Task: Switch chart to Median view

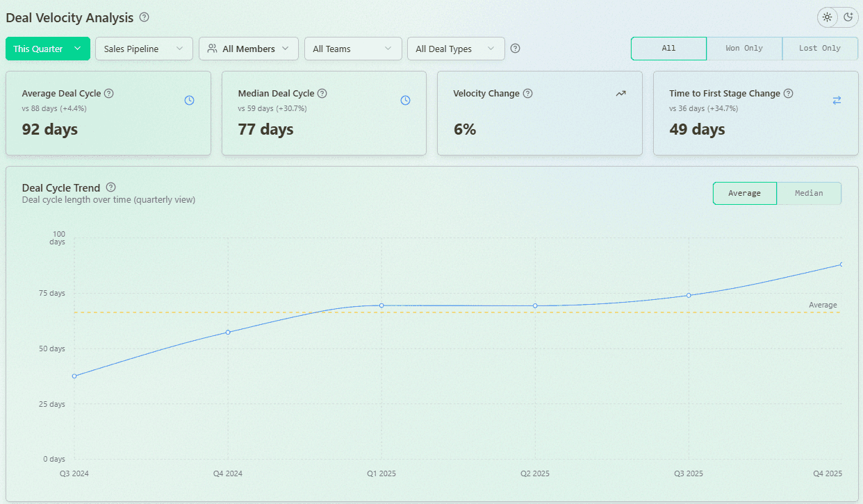Action: pyautogui.click(x=809, y=193)
